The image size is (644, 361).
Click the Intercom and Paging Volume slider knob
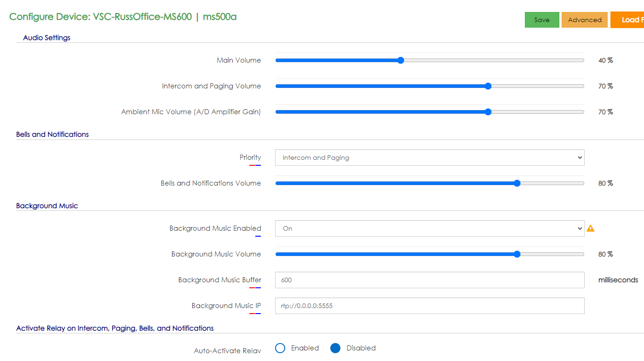pos(488,86)
